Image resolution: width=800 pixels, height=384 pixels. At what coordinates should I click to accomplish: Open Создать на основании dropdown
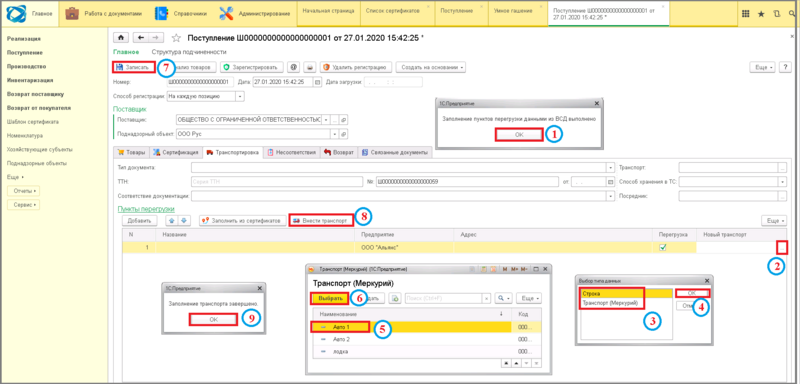[431, 67]
